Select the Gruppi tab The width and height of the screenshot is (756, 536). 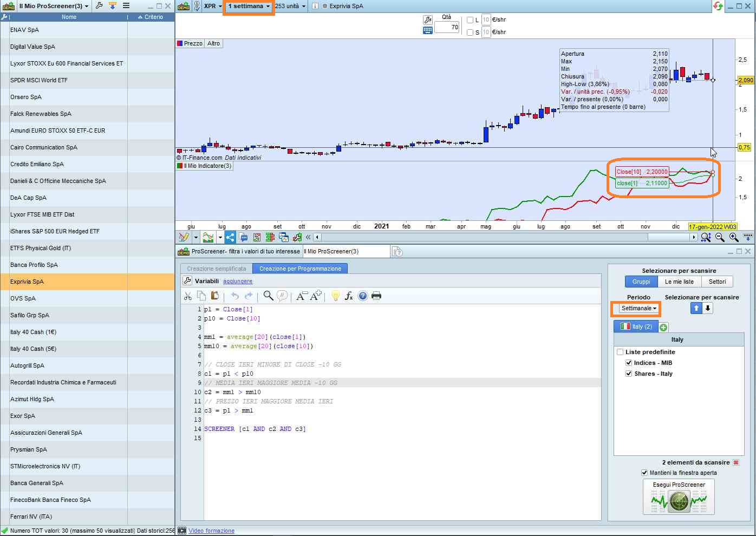641,282
